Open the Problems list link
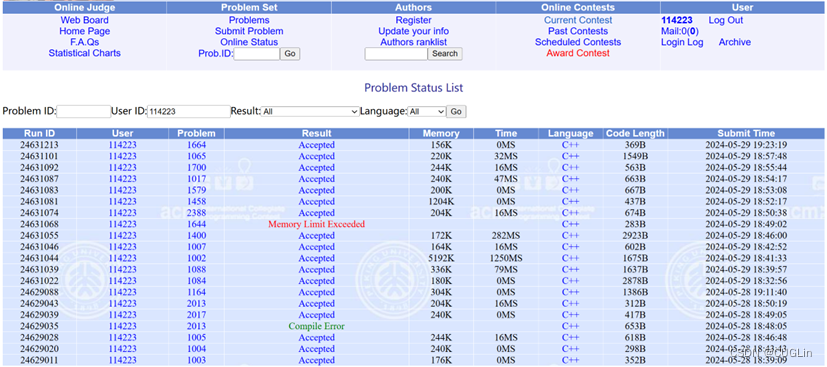Viewport: 827px width, 367px height. click(249, 20)
